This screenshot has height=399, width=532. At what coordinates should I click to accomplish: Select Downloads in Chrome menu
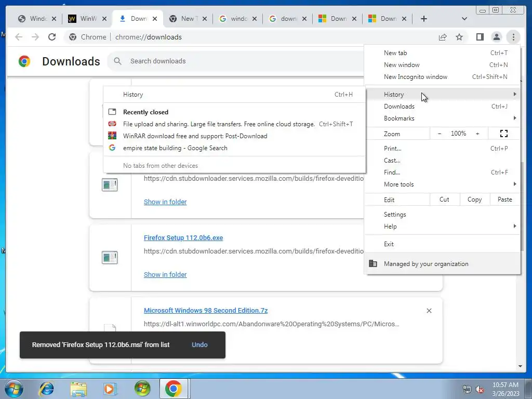click(x=442, y=107)
